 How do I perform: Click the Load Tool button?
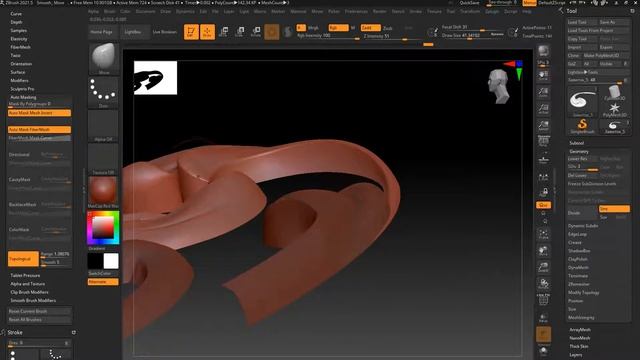[x=582, y=22]
